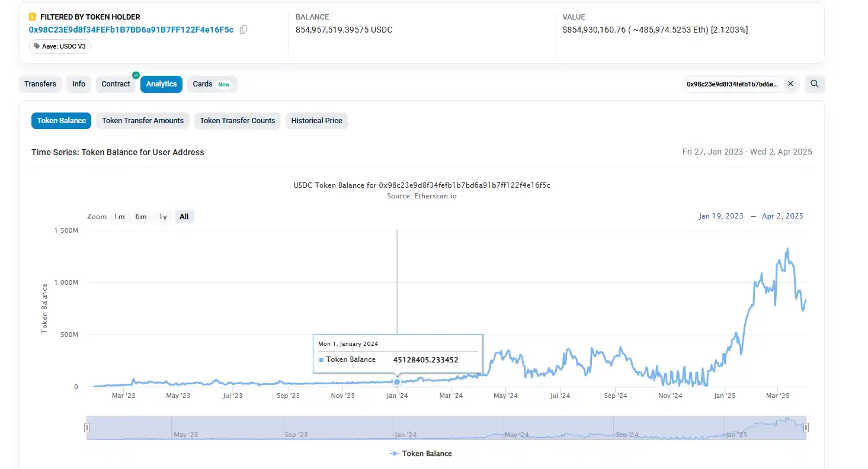Clear the address filter with X icon

click(x=790, y=84)
